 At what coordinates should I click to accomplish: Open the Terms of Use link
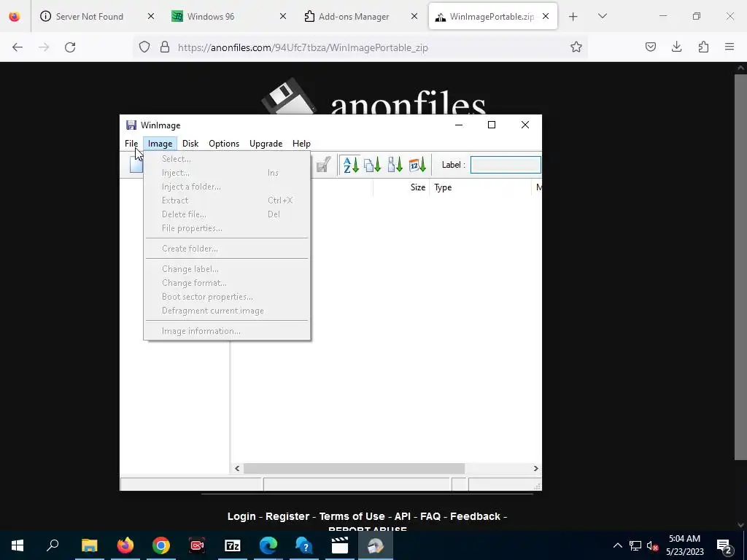352,516
